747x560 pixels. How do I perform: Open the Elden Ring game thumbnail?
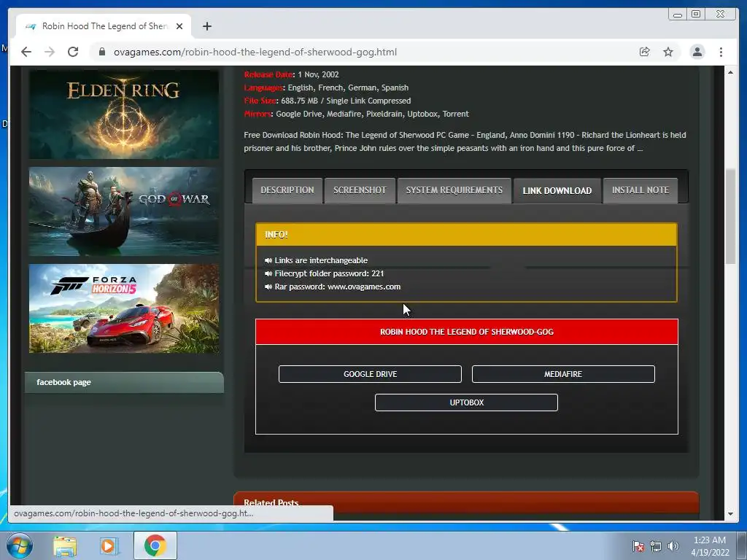click(x=124, y=114)
